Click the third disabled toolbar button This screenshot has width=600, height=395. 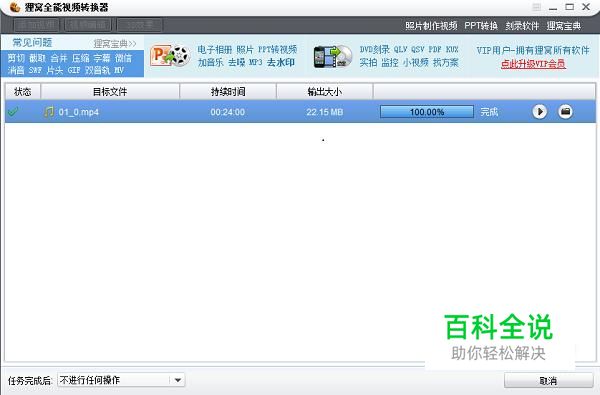point(140,25)
